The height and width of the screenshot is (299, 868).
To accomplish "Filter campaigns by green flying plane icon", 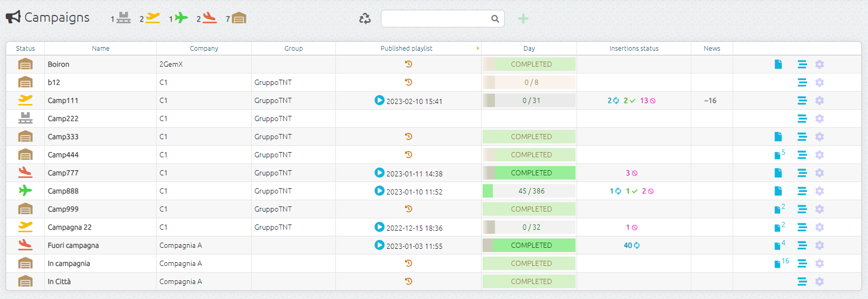I will point(181,18).
